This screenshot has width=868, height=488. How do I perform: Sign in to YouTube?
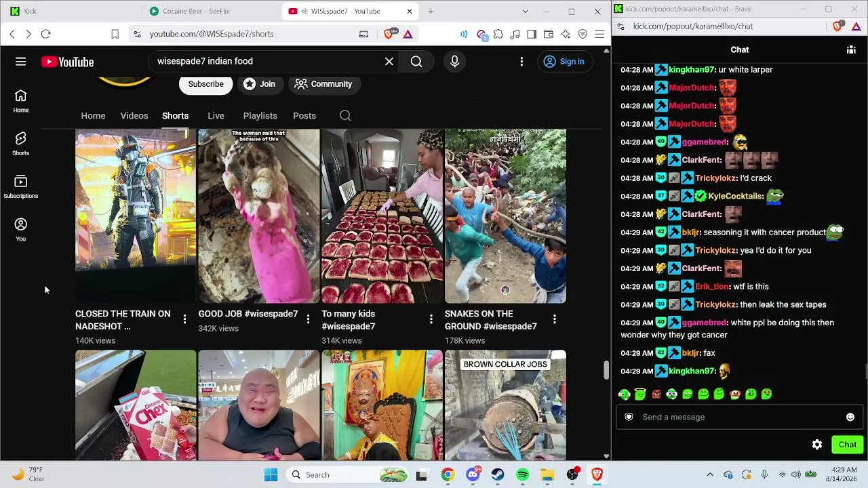coord(564,62)
